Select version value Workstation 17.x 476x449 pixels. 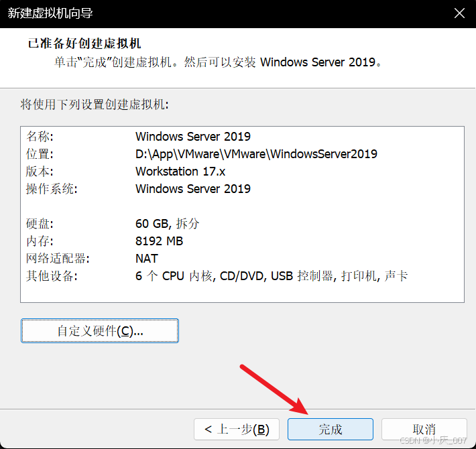tap(180, 172)
